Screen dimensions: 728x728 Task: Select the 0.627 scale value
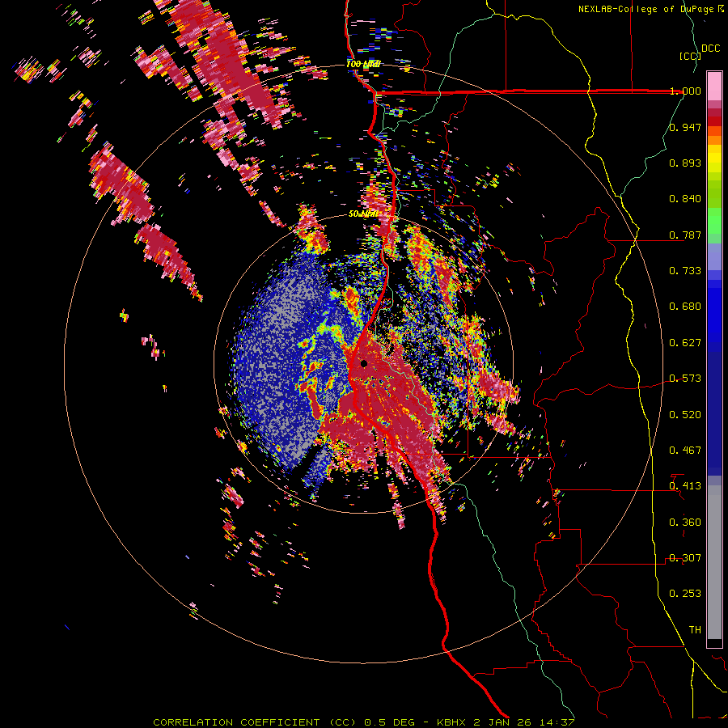click(685, 343)
